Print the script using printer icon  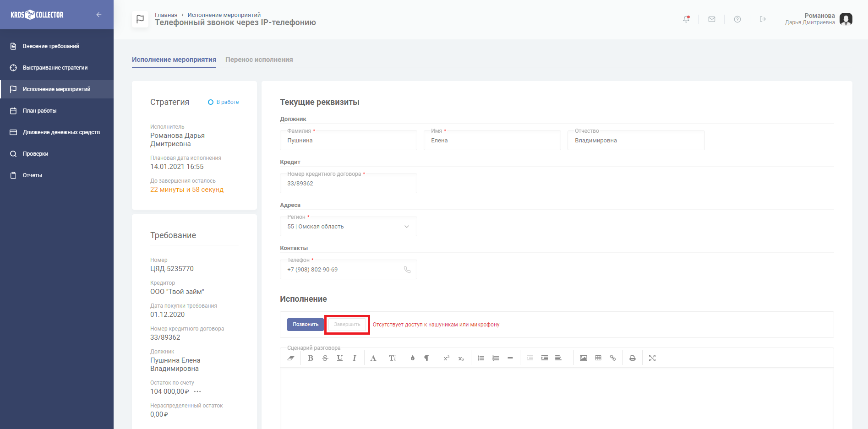point(632,358)
